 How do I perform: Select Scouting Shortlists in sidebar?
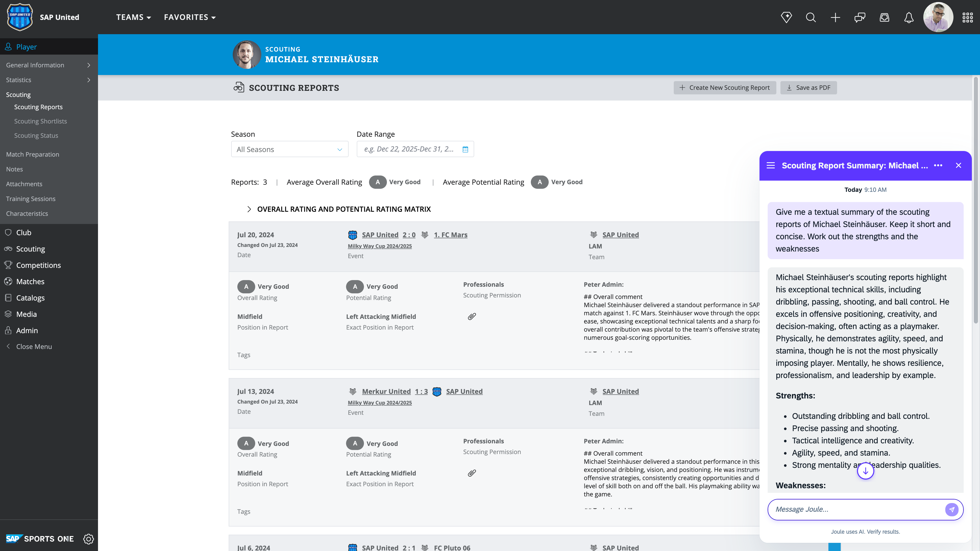tap(40, 121)
